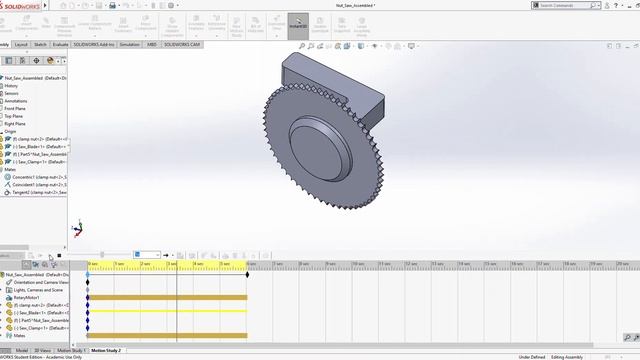Click the Filter Animated icon in motion tree
This screenshot has width=640, height=360.
click(36, 264)
